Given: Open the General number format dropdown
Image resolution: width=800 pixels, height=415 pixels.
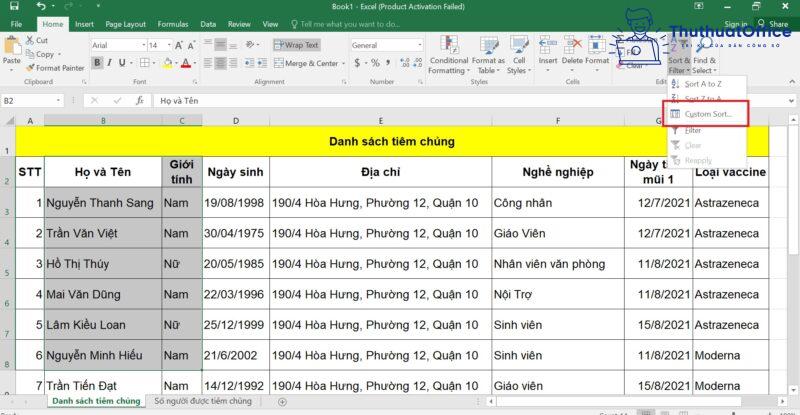Looking at the screenshot, I should (420, 45).
